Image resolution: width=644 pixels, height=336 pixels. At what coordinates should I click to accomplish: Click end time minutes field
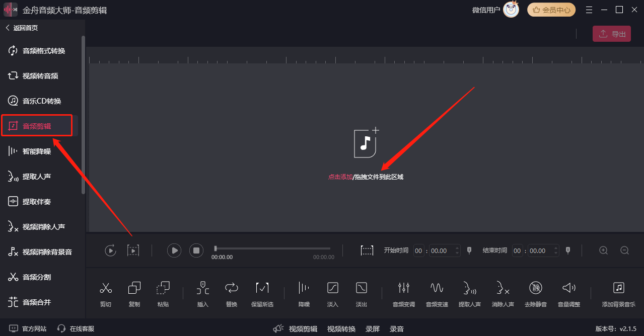pyautogui.click(x=518, y=250)
